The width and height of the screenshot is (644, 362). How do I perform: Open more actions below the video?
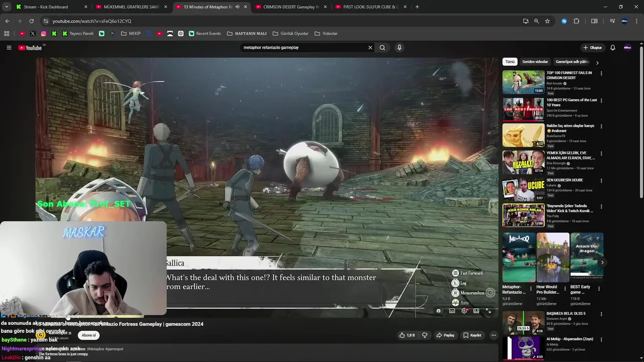coord(494,335)
